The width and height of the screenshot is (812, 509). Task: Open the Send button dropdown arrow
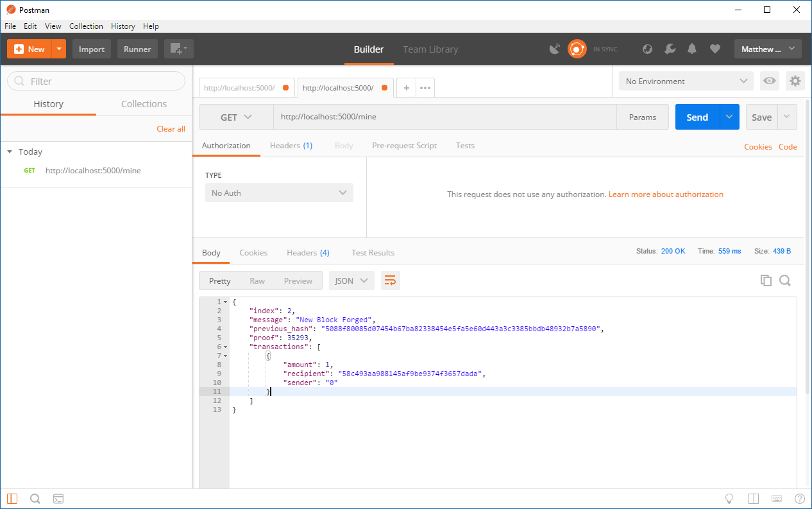[729, 117]
